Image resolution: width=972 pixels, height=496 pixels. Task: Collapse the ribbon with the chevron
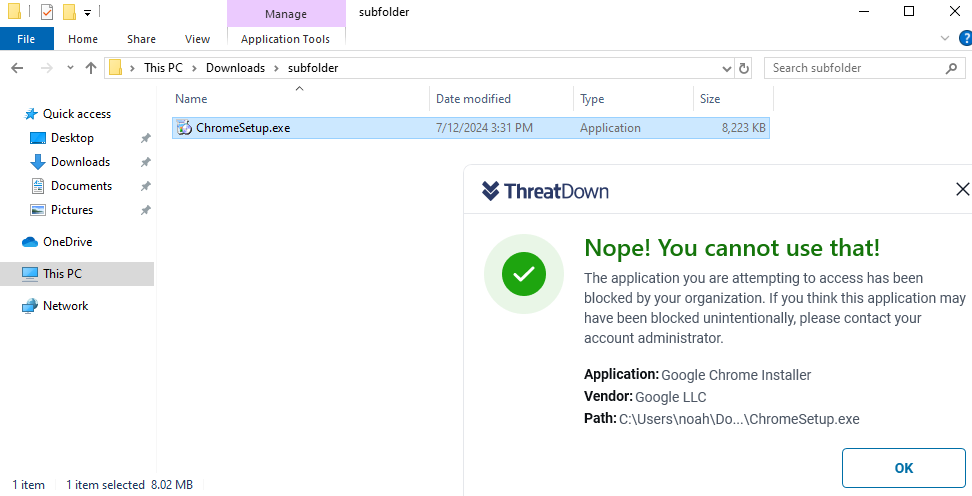point(945,38)
